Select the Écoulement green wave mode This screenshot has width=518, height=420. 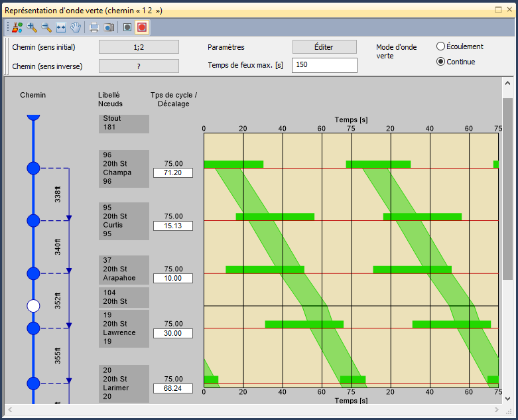(x=441, y=46)
